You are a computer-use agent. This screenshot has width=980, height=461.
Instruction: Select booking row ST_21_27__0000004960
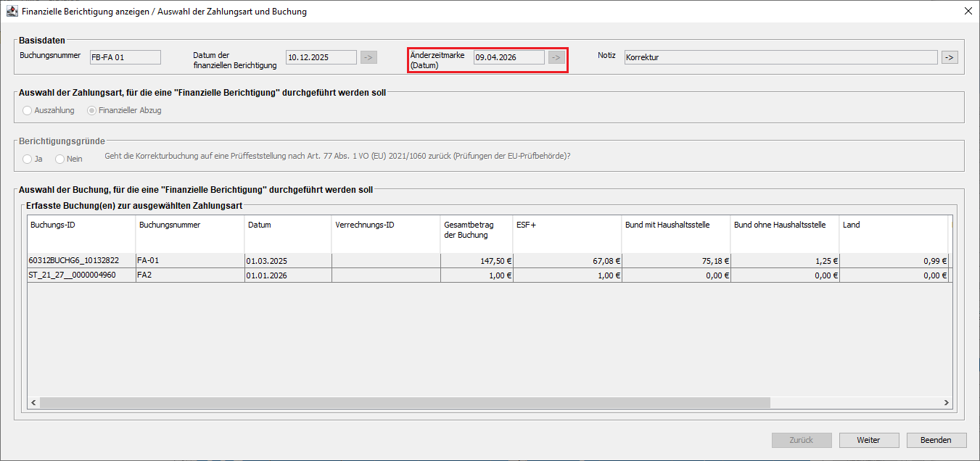pyautogui.click(x=81, y=275)
